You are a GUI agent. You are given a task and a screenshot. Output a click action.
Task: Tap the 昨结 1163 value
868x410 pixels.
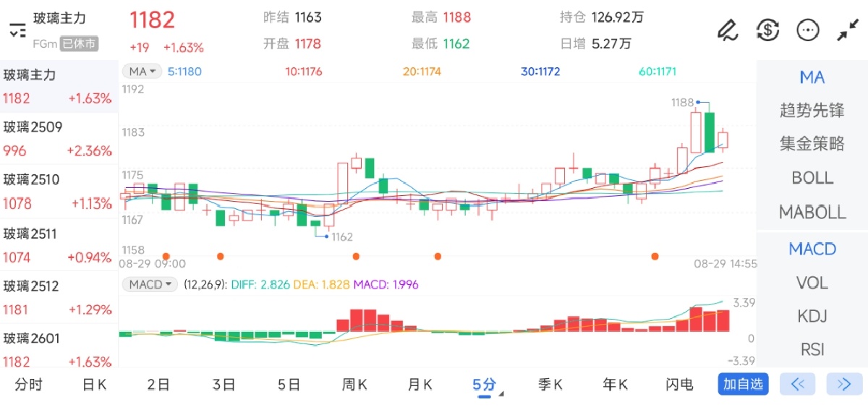point(292,17)
